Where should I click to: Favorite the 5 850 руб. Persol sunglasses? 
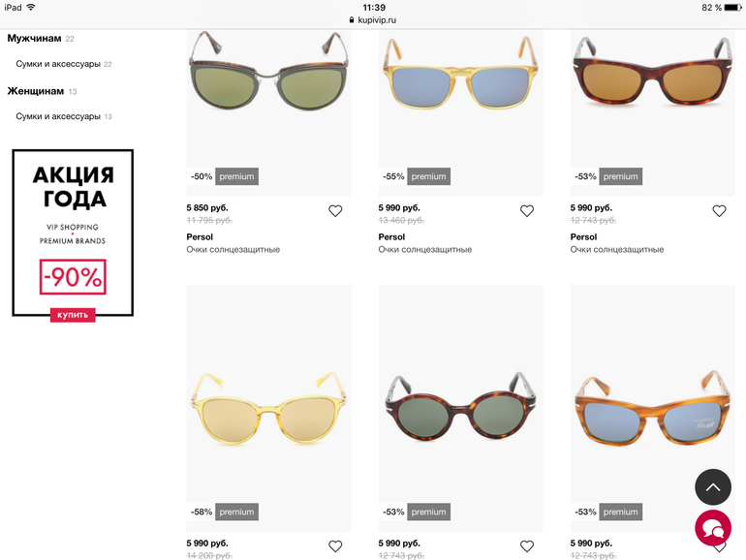(x=335, y=211)
